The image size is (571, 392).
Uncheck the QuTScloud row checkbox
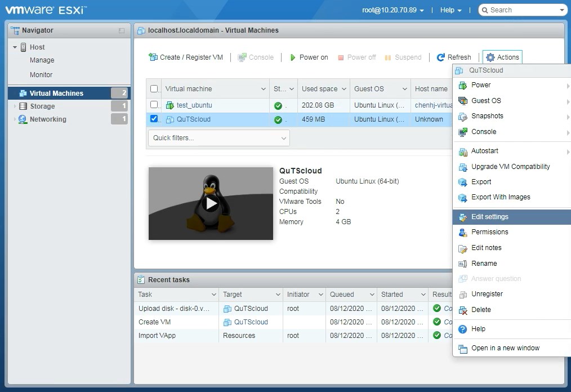[154, 119]
